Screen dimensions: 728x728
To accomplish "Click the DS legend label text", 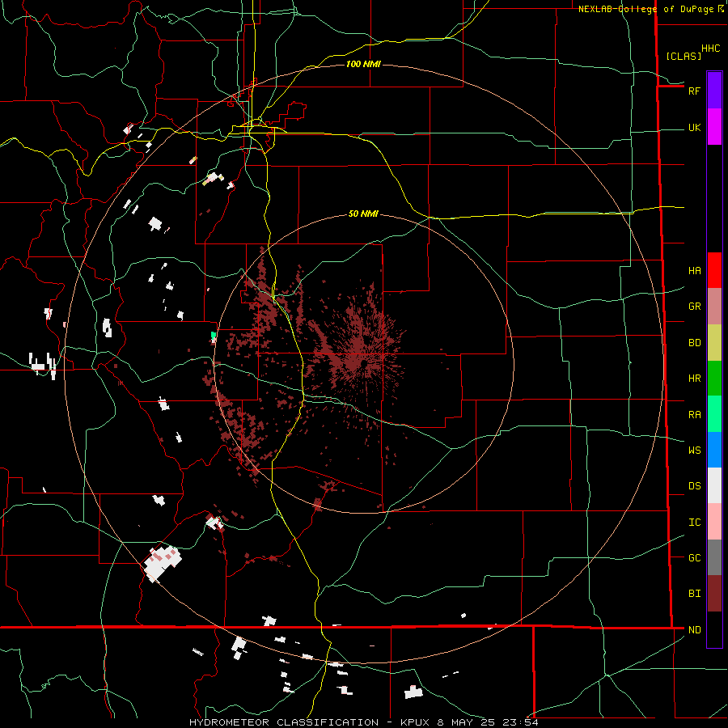I will [x=694, y=485].
